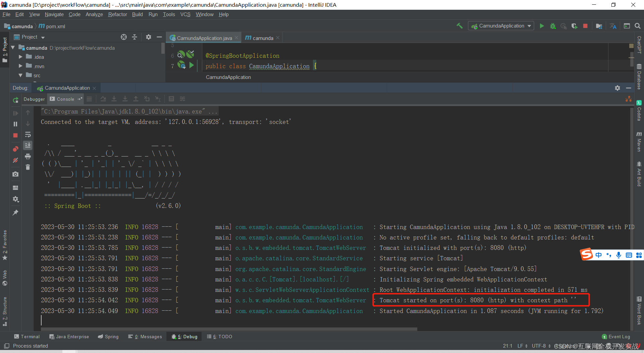
Task: Toggle soft-wrap in the console
Action: [28, 135]
